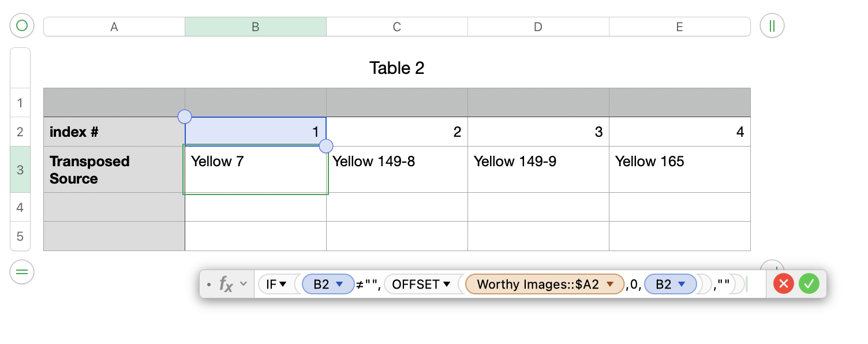Select column E header

coord(679,27)
